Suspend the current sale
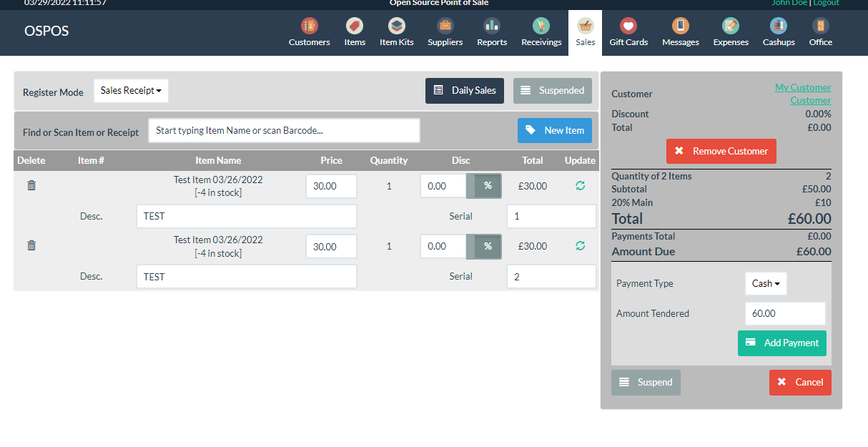The height and width of the screenshot is (447, 868). pos(646,382)
